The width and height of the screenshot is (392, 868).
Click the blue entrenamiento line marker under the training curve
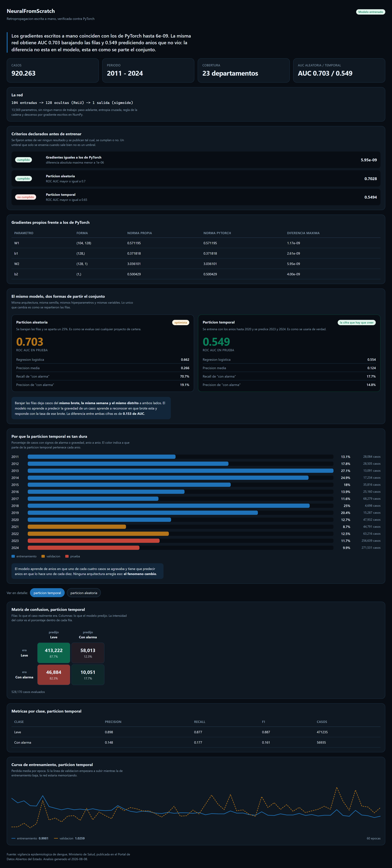[13, 838]
